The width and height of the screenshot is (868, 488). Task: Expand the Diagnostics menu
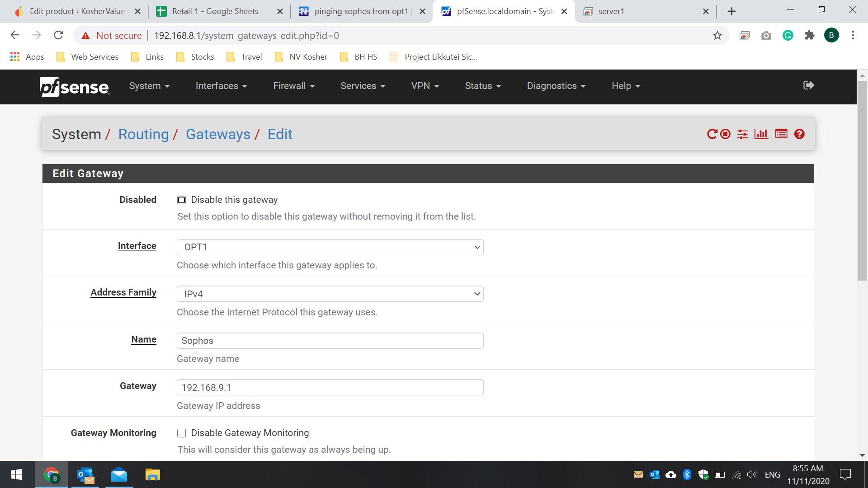pos(556,86)
